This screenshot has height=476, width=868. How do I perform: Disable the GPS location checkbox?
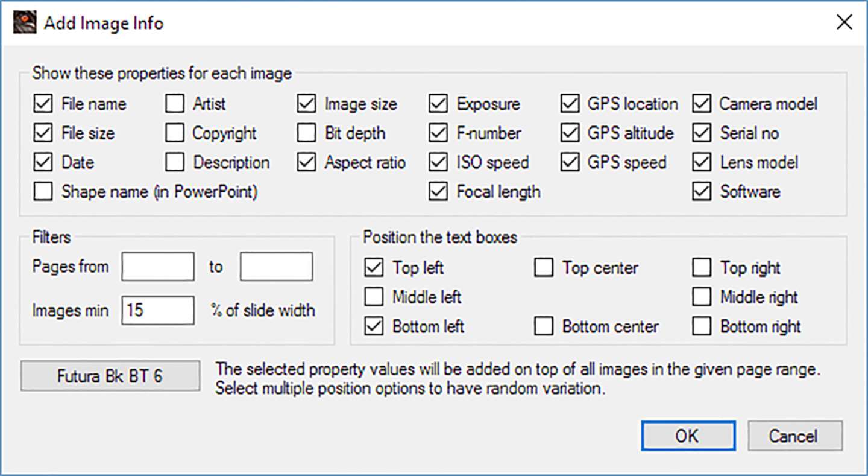pyautogui.click(x=570, y=104)
